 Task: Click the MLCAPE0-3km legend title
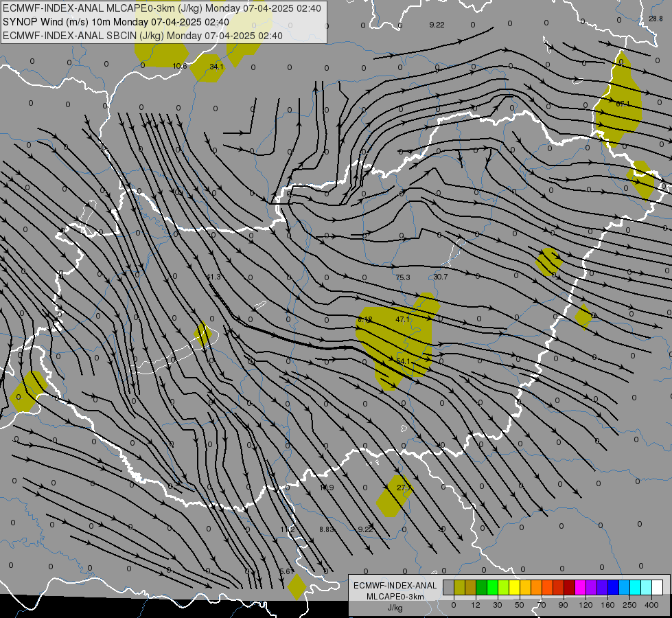pos(395,597)
